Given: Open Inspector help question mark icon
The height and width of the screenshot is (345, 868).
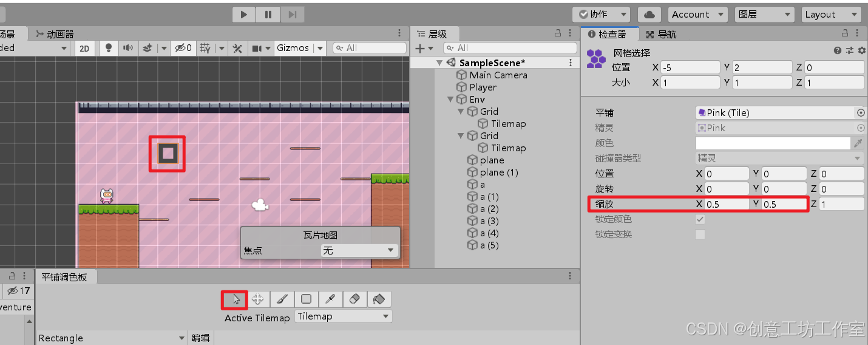Looking at the screenshot, I should 838,51.
